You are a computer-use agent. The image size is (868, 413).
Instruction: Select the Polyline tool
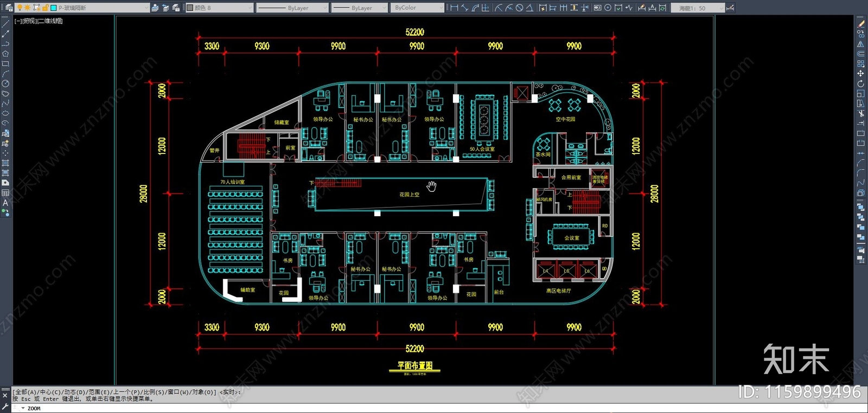tap(5, 43)
